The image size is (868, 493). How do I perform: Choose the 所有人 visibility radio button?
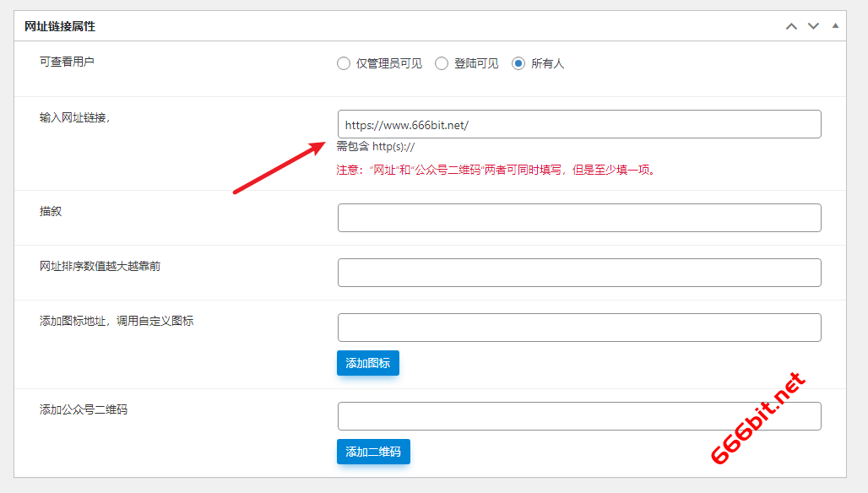(518, 63)
